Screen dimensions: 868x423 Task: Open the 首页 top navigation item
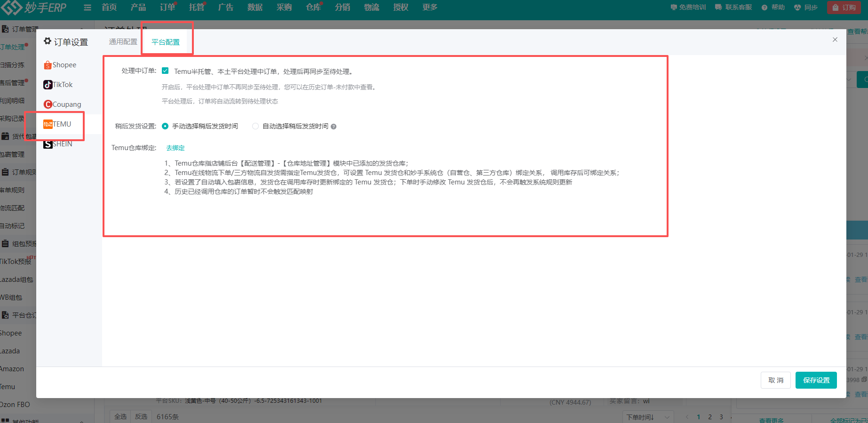tap(109, 8)
